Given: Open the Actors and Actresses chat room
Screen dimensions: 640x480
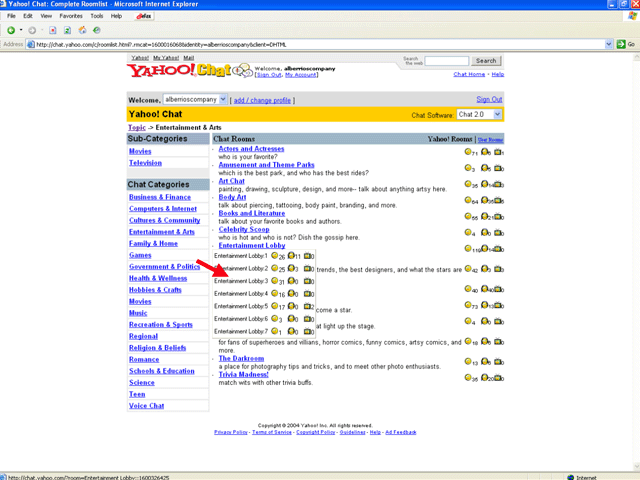Looking at the screenshot, I should tap(251, 149).
